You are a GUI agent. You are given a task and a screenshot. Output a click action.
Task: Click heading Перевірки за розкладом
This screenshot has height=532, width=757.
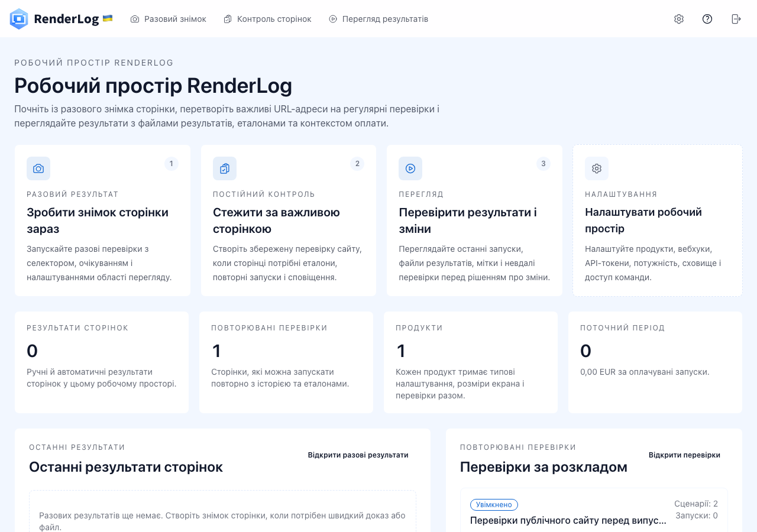(544, 467)
